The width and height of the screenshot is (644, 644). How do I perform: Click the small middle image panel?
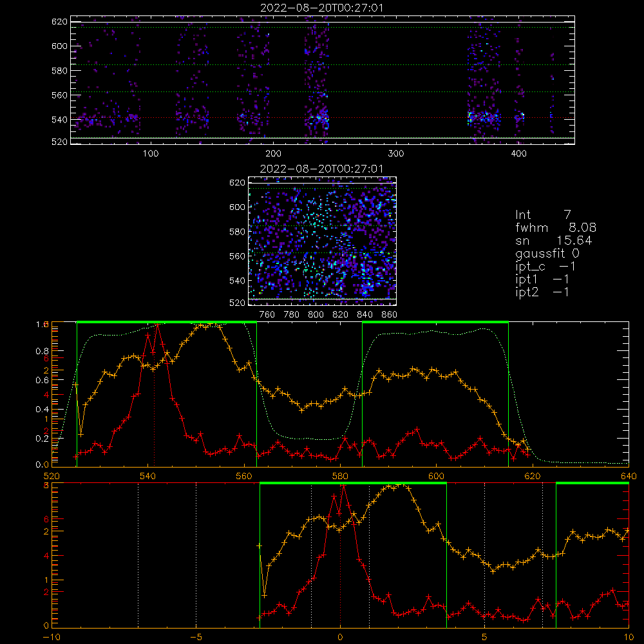pyautogui.click(x=323, y=241)
